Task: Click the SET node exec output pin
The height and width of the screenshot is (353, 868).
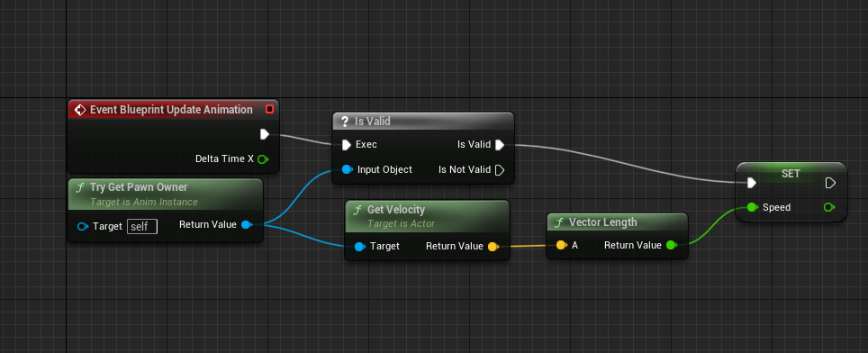Action: 830,183
